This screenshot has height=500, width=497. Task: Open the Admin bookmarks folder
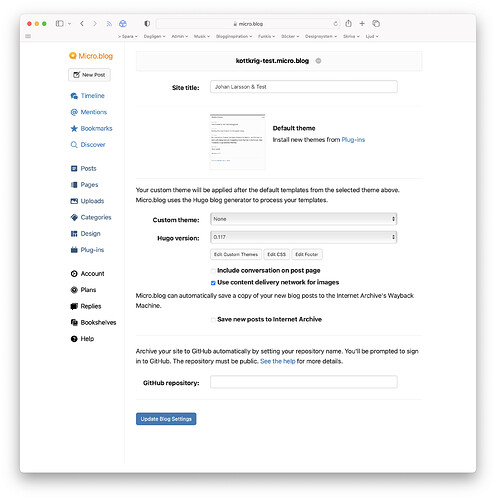[180, 36]
